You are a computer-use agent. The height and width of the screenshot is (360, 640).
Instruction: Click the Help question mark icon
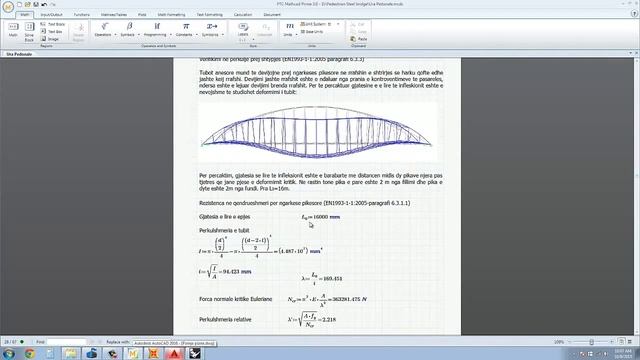634,13
